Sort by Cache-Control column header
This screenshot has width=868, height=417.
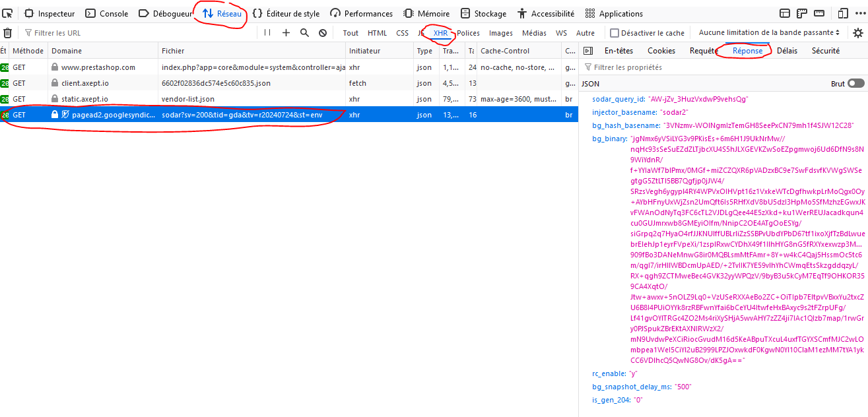pos(519,51)
